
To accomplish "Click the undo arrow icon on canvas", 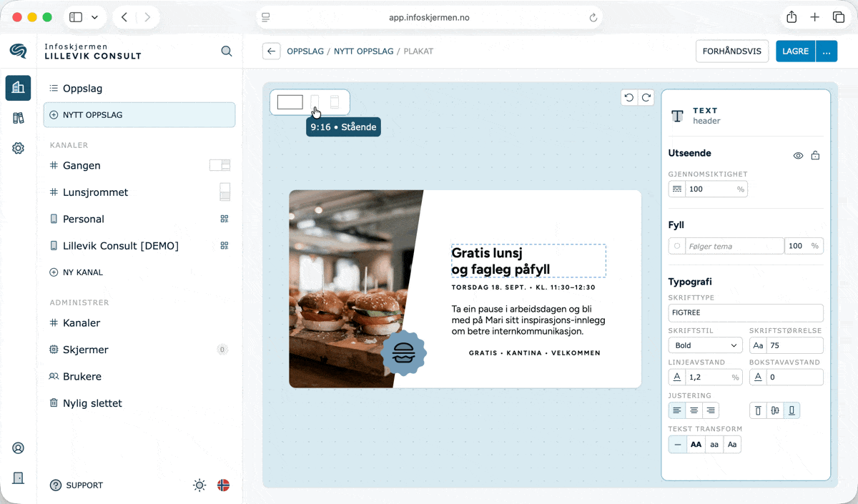I will click(x=629, y=98).
